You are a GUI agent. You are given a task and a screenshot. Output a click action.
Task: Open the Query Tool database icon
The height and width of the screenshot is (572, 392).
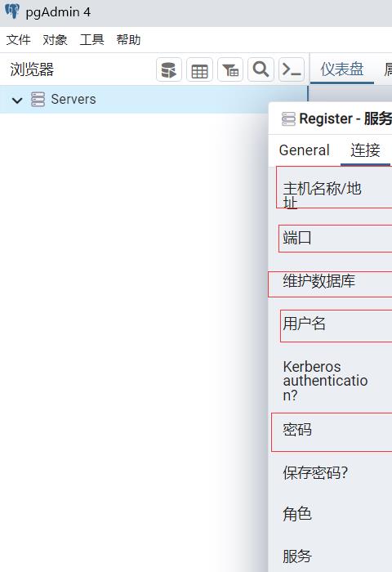coord(169,69)
